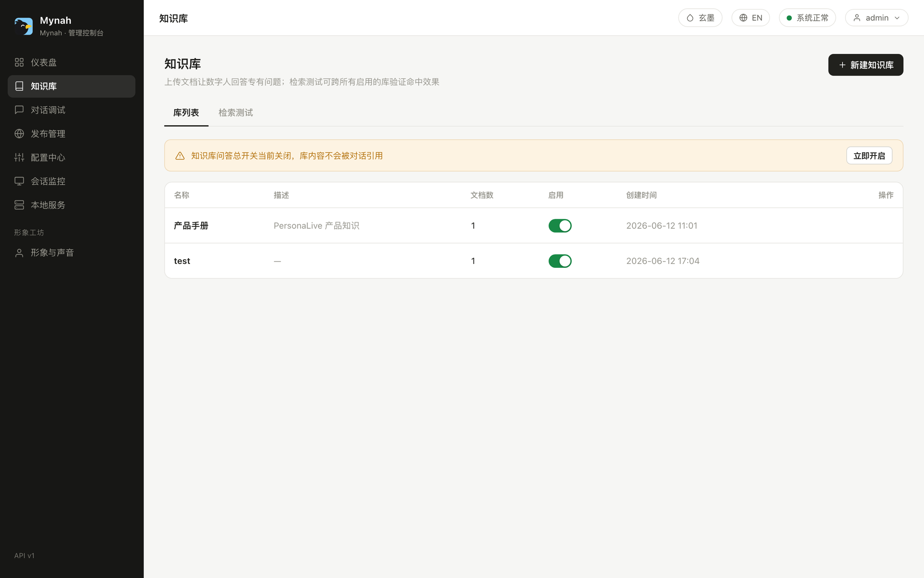Click the PersonaLive 产品知识 description
The width and height of the screenshot is (924, 578).
pyautogui.click(x=316, y=225)
